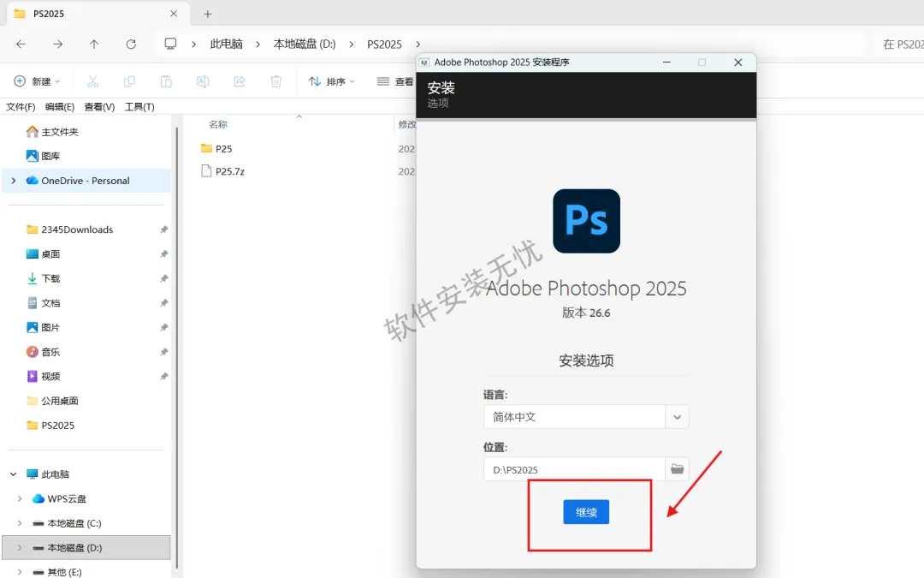Select the P25.7z file in the list
The image size is (924, 578).
(222, 171)
